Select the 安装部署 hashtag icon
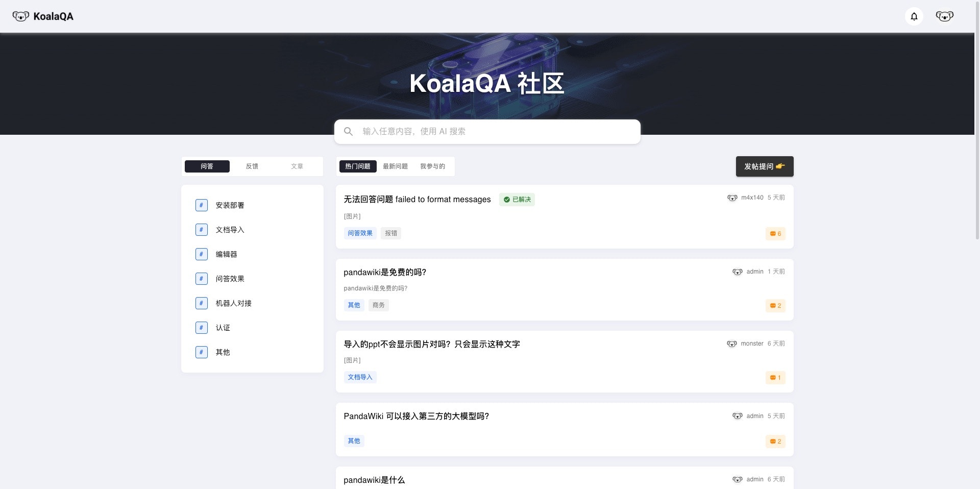This screenshot has width=980, height=489. pyautogui.click(x=201, y=205)
